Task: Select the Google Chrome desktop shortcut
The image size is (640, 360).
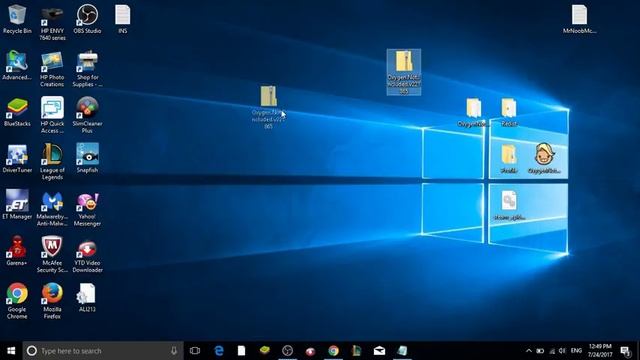Action: [17, 301]
